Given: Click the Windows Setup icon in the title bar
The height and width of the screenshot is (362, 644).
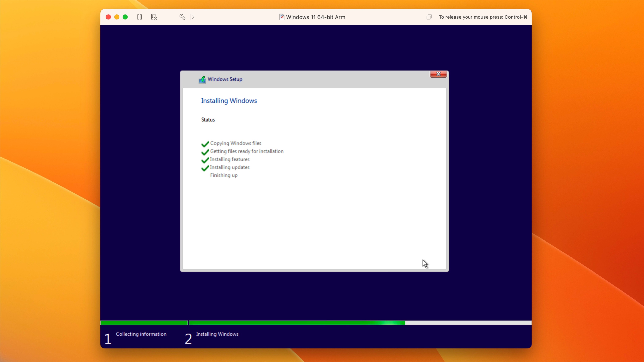Looking at the screenshot, I should pyautogui.click(x=202, y=79).
